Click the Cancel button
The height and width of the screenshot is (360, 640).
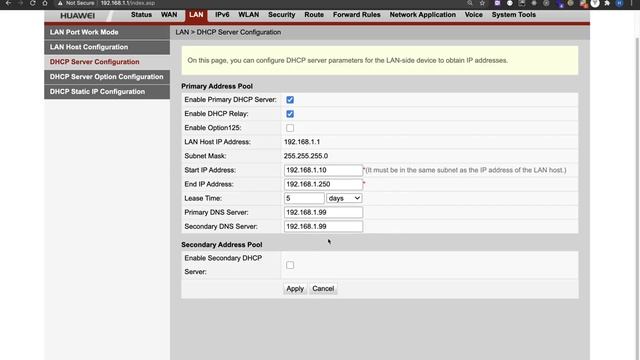pyautogui.click(x=323, y=289)
